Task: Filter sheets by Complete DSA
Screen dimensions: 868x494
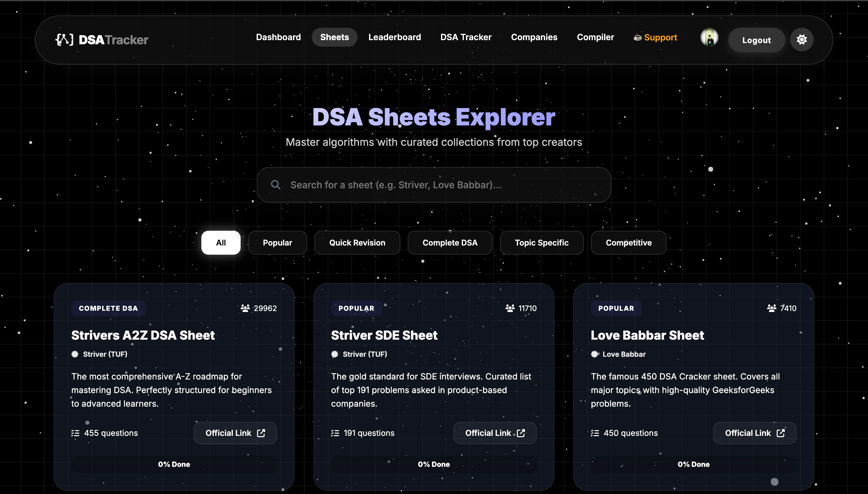Action: 450,243
